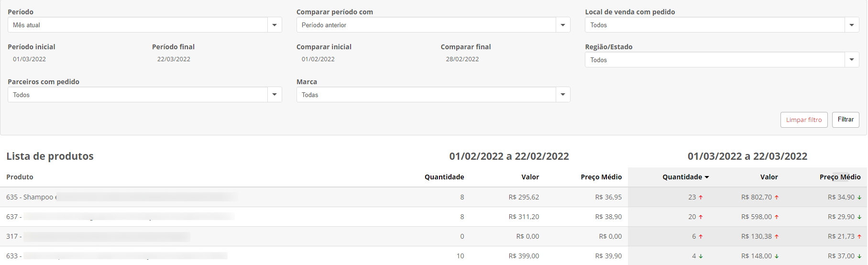Click the Produto column header

[20, 177]
